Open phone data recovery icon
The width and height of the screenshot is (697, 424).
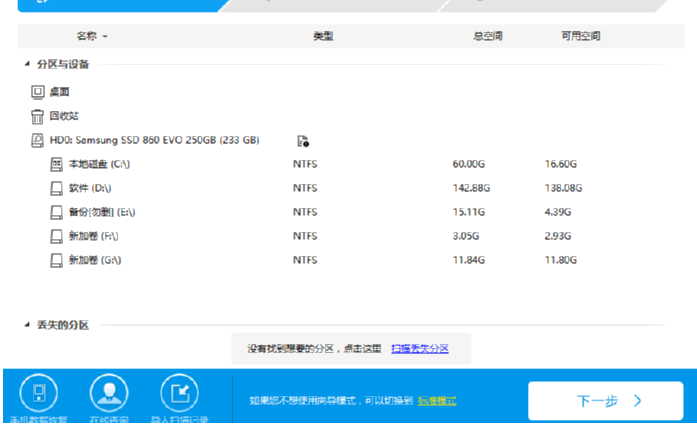[x=39, y=393]
